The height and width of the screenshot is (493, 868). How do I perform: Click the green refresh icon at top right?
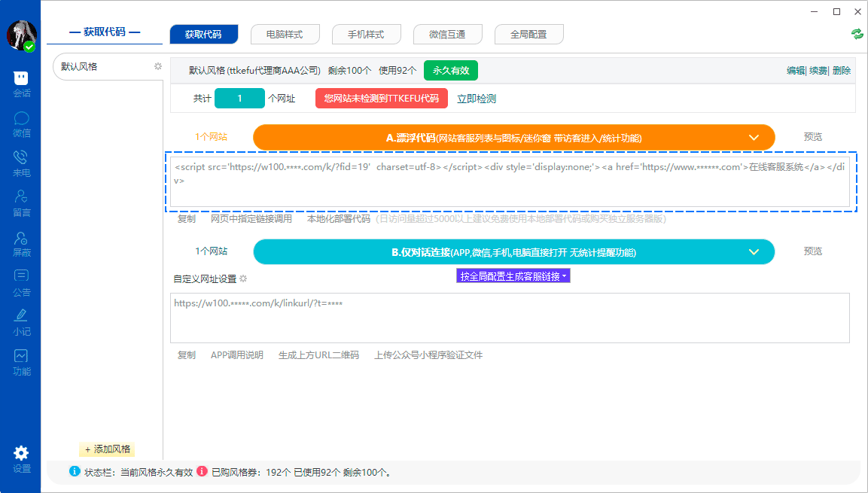(x=857, y=35)
